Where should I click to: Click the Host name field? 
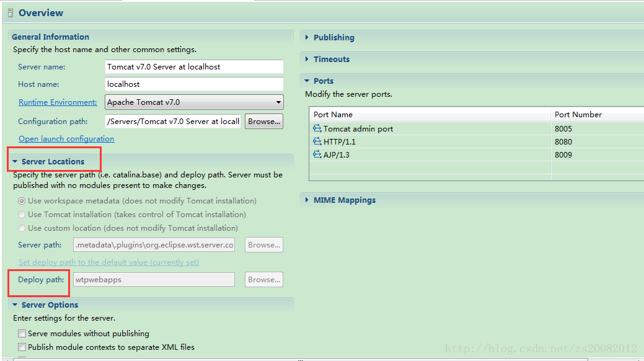[194, 84]
